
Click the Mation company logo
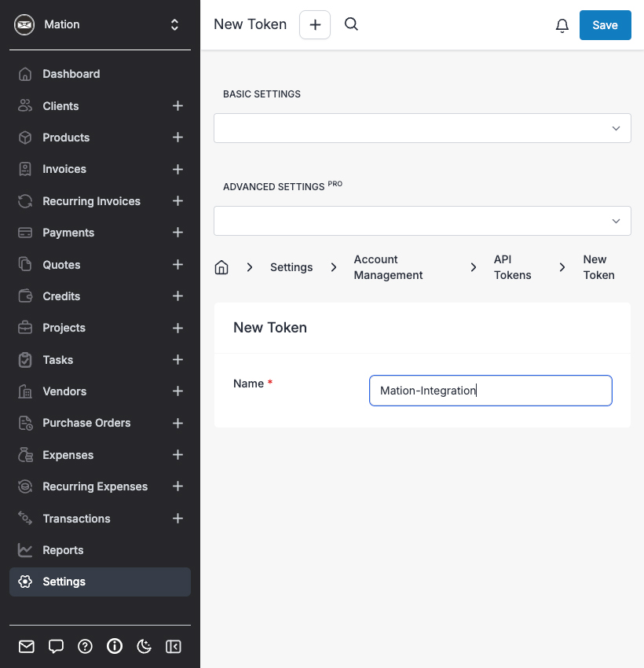tap(24, 24)
